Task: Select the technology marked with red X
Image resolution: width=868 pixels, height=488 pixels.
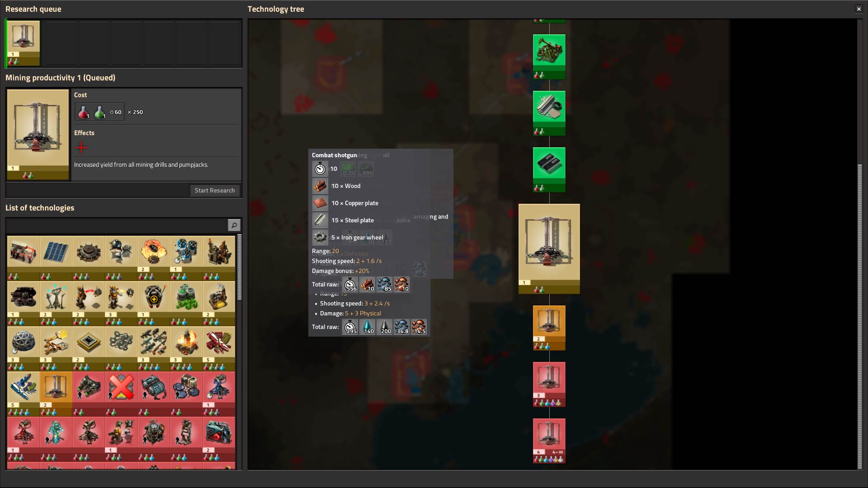Action: 121,393
